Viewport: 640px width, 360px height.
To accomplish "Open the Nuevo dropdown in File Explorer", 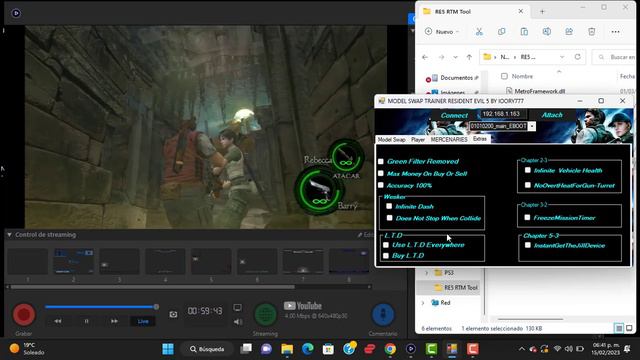I will tap(442, 31).
